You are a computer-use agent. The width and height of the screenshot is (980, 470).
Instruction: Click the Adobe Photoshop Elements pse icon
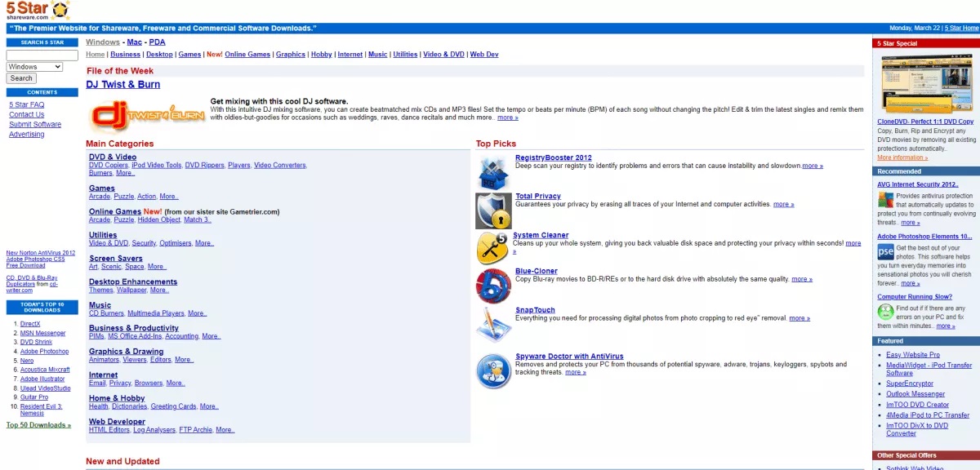(x=885, y=252)
